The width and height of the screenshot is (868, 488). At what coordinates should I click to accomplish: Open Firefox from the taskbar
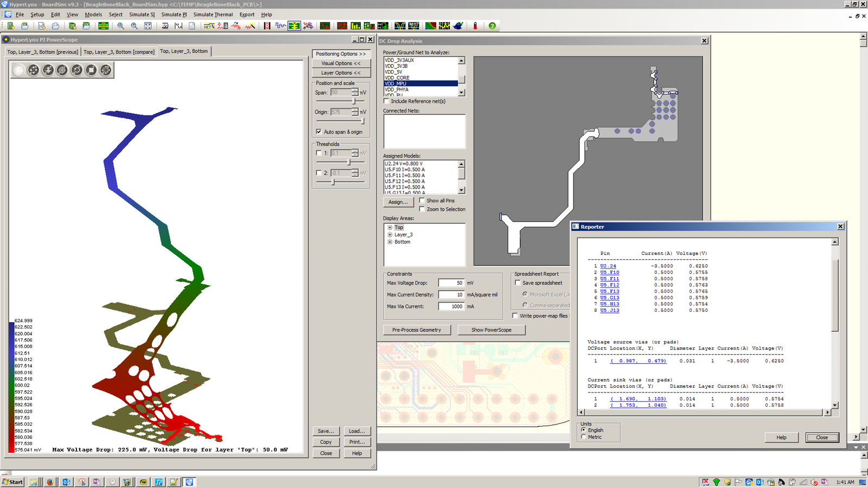pyautogui.click(x=50, y=481)
